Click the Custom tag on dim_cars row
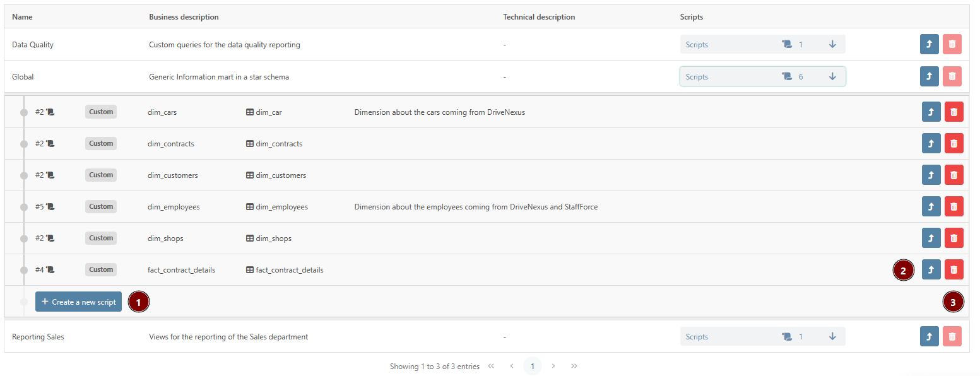Viewport: 980px width, 376px height. [101, 112]
